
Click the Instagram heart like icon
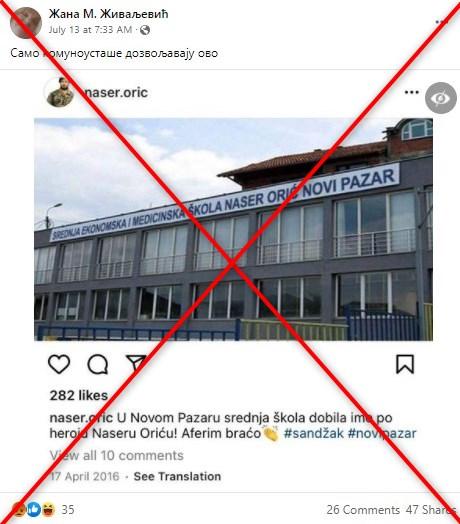[59, 364]
